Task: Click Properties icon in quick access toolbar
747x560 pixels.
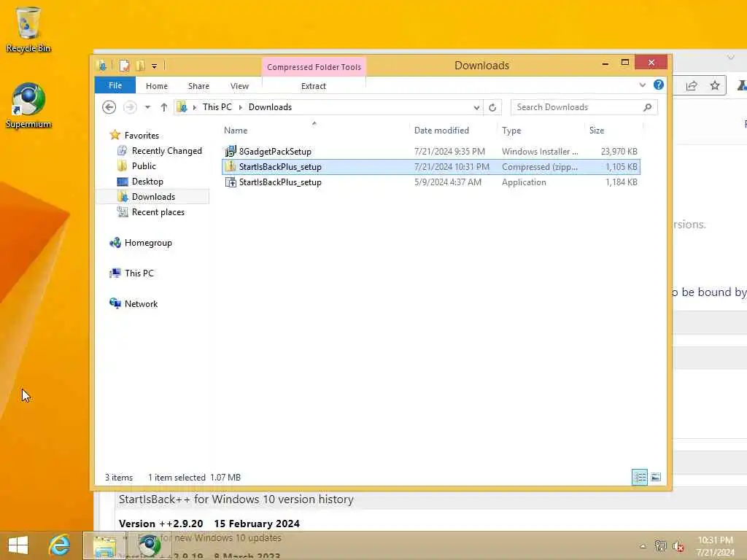Action: 124,65
